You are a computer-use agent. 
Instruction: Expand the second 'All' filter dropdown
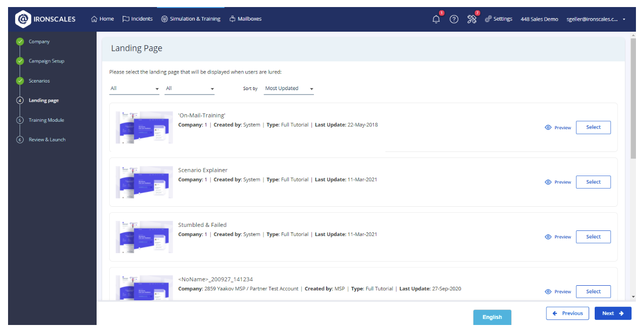pyautogui.click(x=190, y=89)
